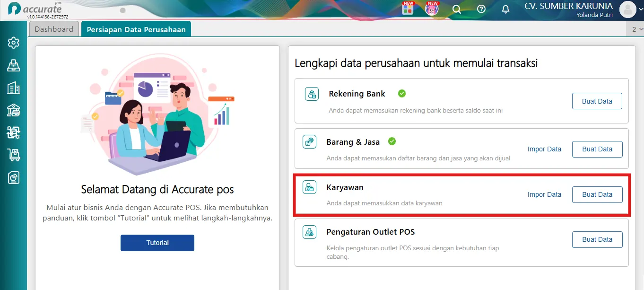
Task: Click Buat Data for Pengaturan Outlet POS
Action: pyautogui.click(x=597, y=239)
